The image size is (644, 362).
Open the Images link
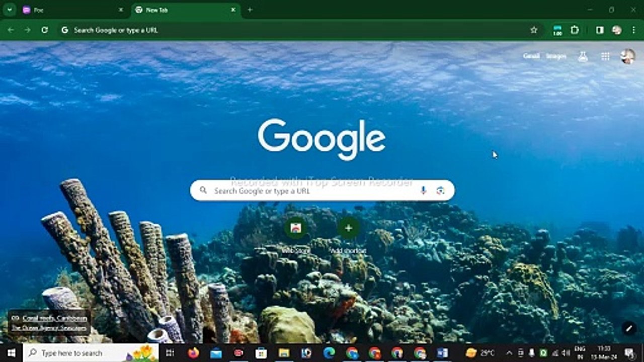coord(556,56)
